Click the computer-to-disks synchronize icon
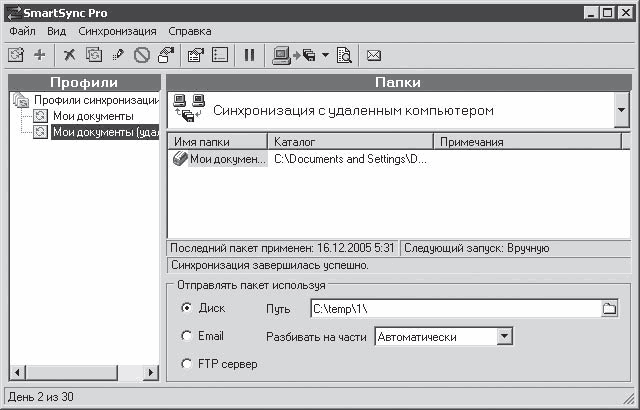640x410 pixels. pyautogui.click(x=294, y=55)
